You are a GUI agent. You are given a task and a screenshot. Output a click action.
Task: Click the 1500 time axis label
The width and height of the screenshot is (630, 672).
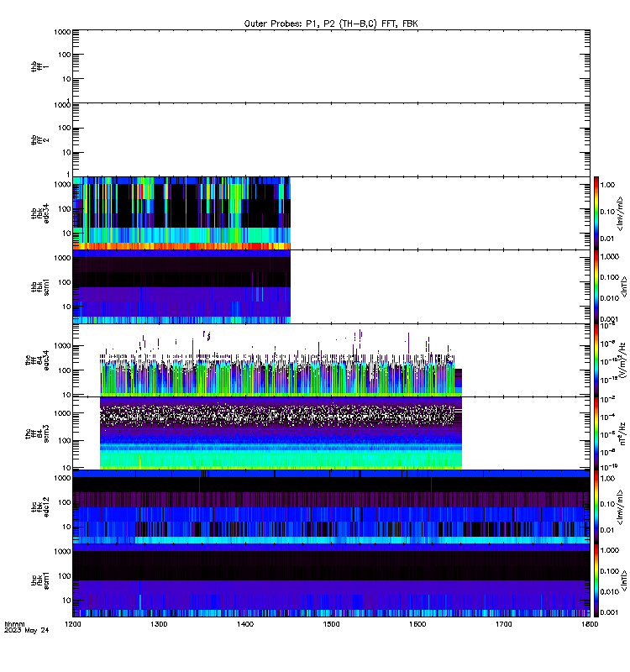click(x=331, y=624)
